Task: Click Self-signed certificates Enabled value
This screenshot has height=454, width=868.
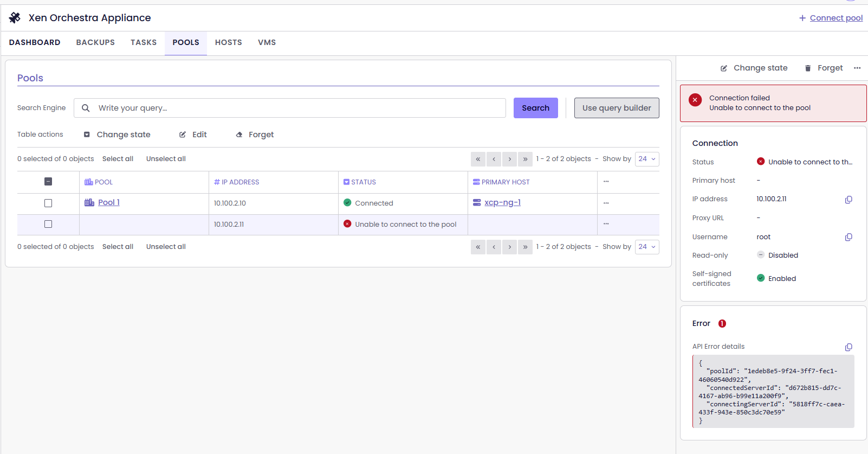Action: pyautogui.click(x=776, y=279)
